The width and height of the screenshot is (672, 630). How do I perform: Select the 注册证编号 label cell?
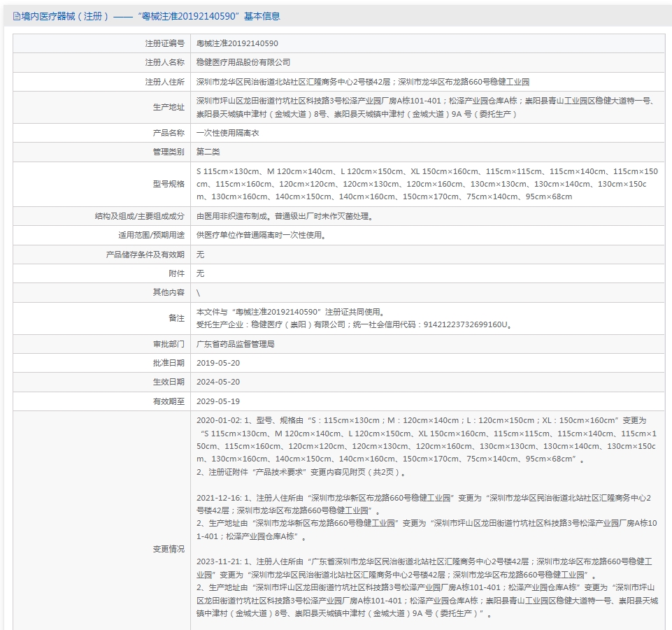coord(101,43)
